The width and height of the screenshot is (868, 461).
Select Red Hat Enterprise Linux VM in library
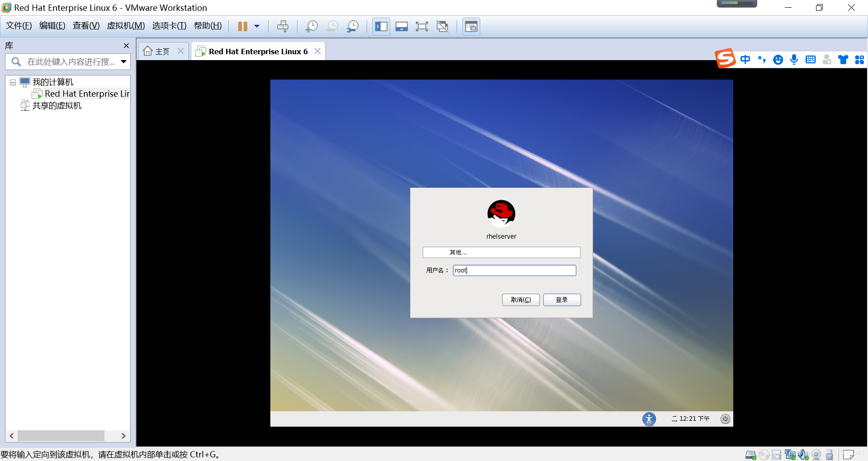tap(87, 94)
